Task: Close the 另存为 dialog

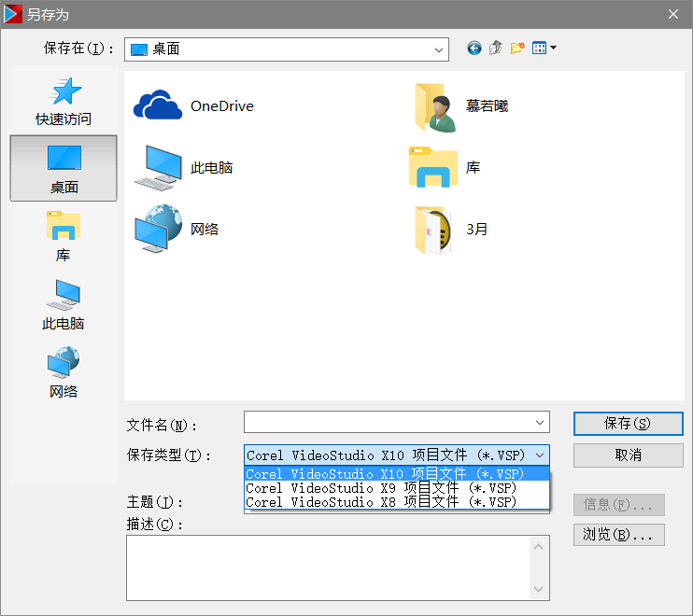Action: [x=673, y=15]
